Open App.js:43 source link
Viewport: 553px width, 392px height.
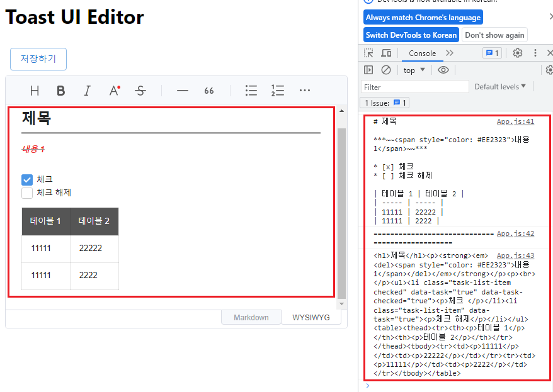515,255
